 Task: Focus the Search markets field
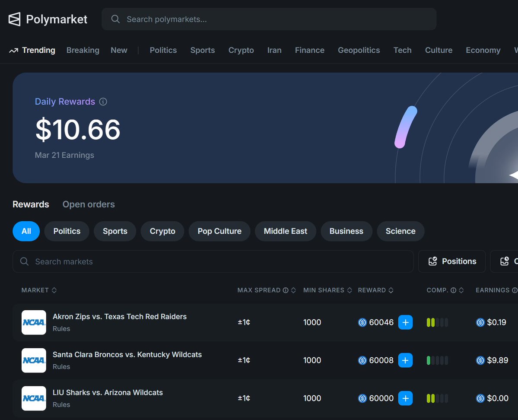213,261
